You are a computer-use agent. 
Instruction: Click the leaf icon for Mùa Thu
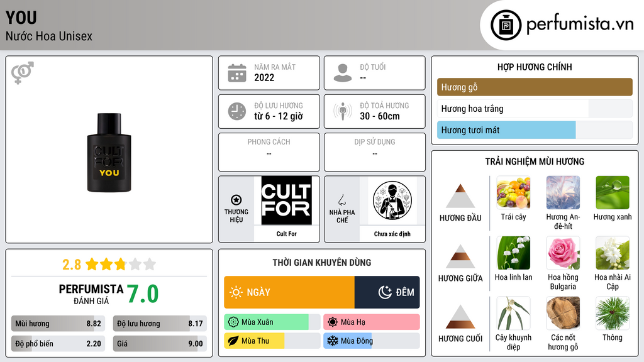tap(233, 341)
